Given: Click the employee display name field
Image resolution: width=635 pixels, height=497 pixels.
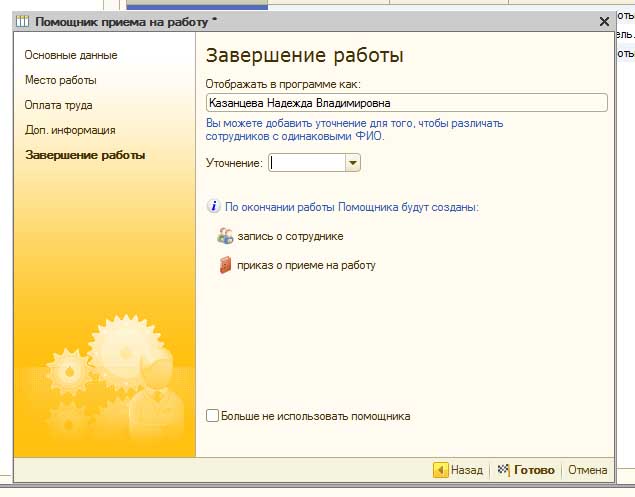Looking at the screenshot, I should click(406, 102).
